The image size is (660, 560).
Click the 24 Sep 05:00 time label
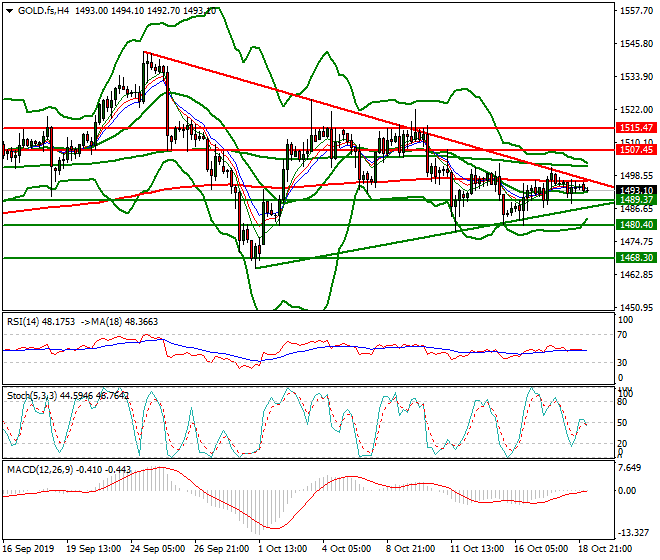pos(157,549)
